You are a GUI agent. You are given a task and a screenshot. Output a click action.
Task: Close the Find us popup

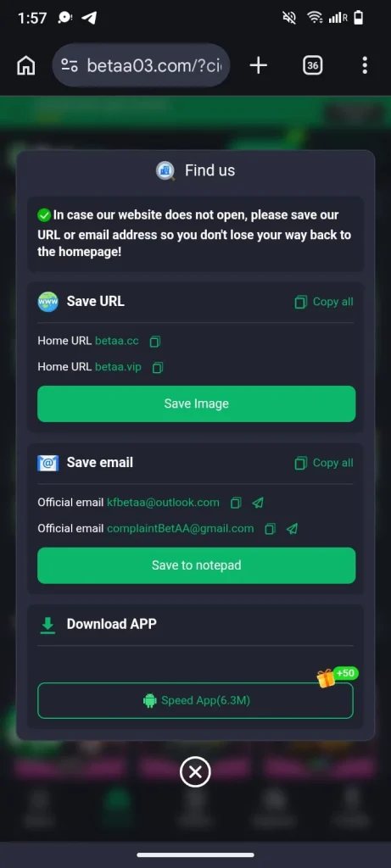[x=195, y=771]
